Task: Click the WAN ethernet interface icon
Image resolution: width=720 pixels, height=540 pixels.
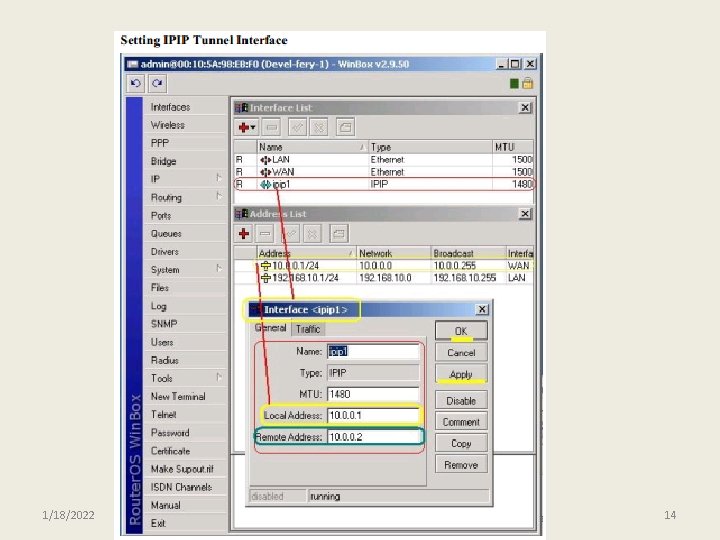Action: point(265,172)
